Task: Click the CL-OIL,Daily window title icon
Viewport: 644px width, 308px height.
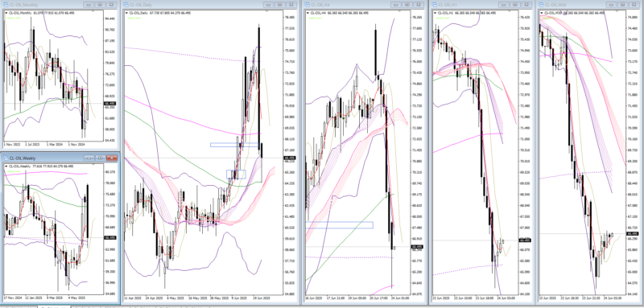Action: (x=126, y=5)
